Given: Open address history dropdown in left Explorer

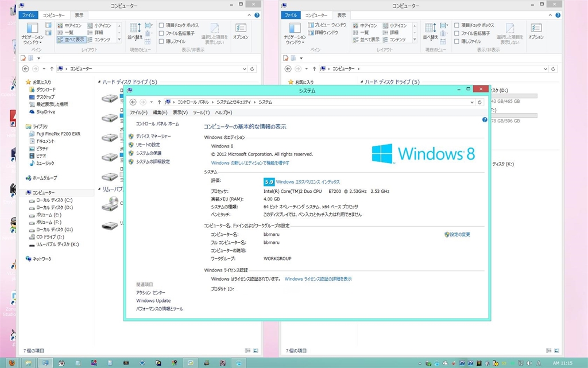Looking at the screenshot, I should (x=245, y=69).
